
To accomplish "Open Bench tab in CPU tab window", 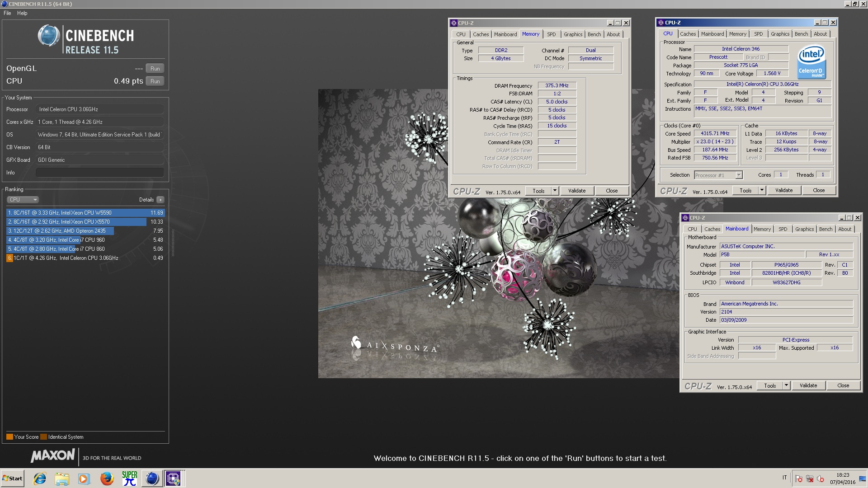I will [x=801, y=34].
